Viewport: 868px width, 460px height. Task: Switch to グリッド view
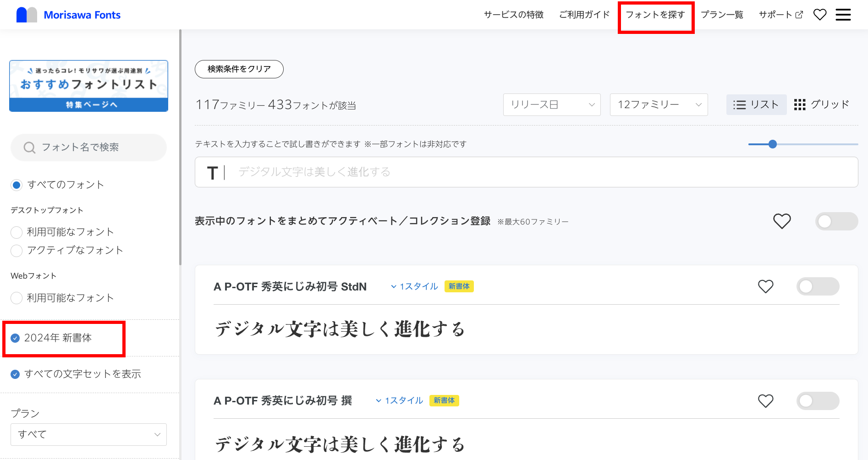(x=822, y=105)
